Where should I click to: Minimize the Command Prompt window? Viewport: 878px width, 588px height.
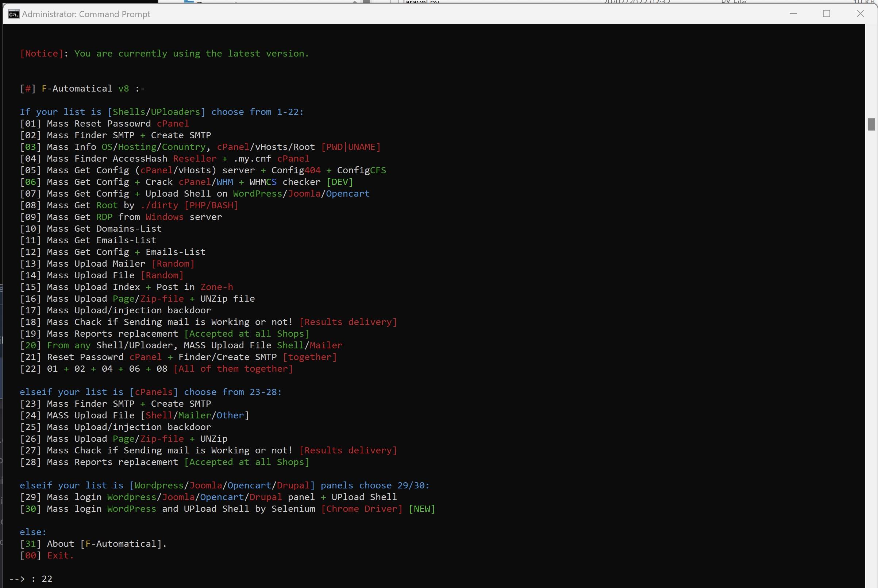(793, 14)
